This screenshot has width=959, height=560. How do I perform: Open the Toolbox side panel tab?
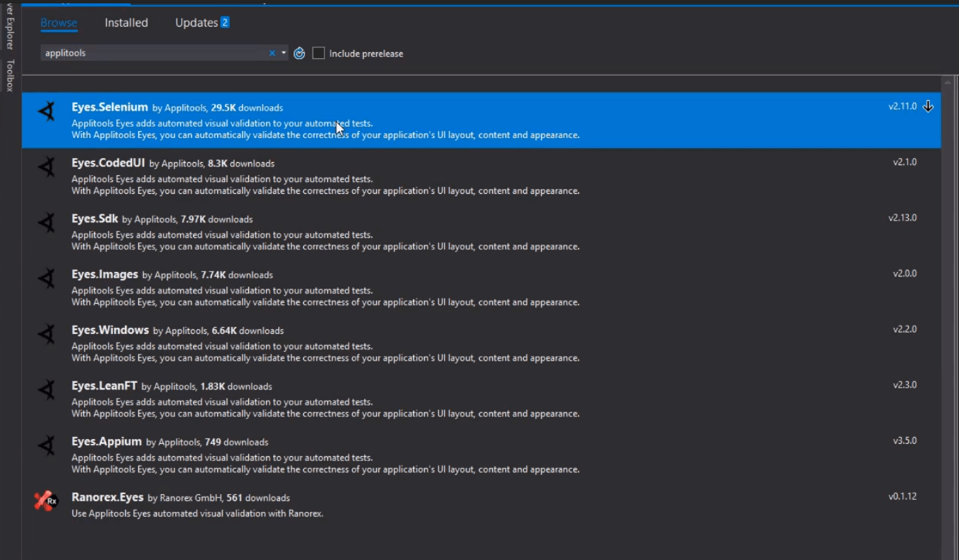(x=10, y=75)
